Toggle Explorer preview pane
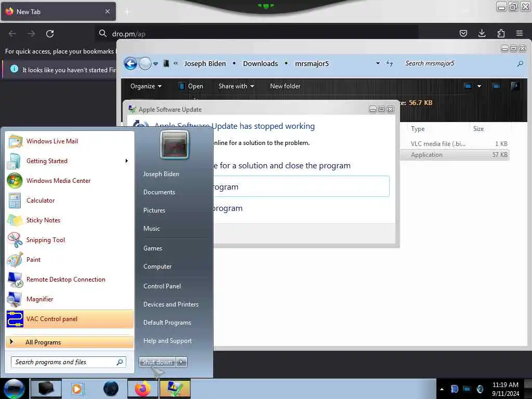The image size is (532, 399). point(496,86)
